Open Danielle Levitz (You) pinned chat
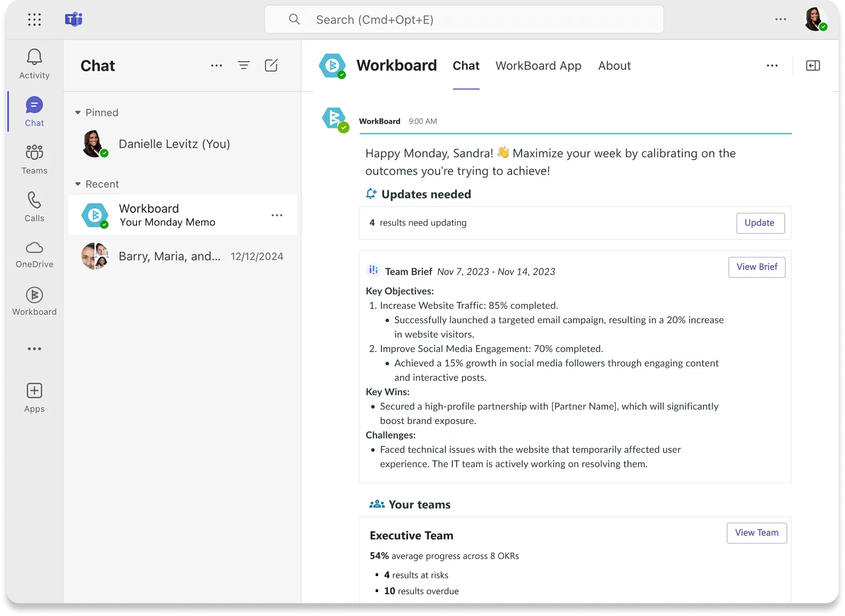The width and height of the screenshot is (845, 616). coord(182,144)
